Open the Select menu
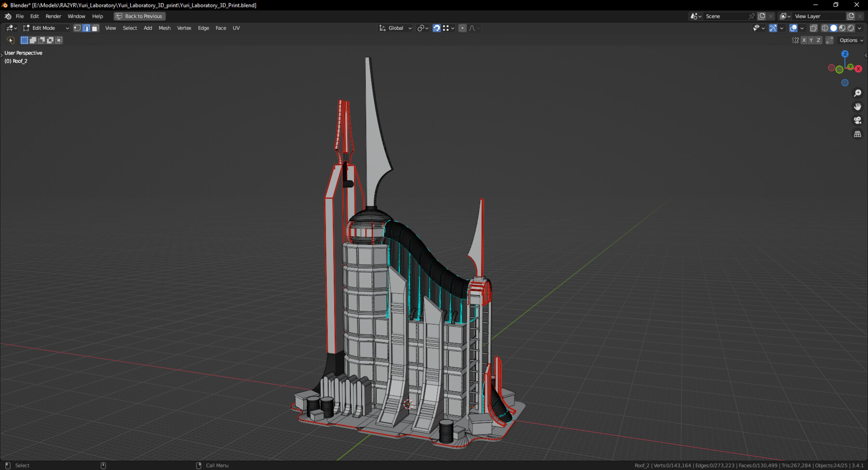This screenshot has height=470, width=868. [129, 28]
